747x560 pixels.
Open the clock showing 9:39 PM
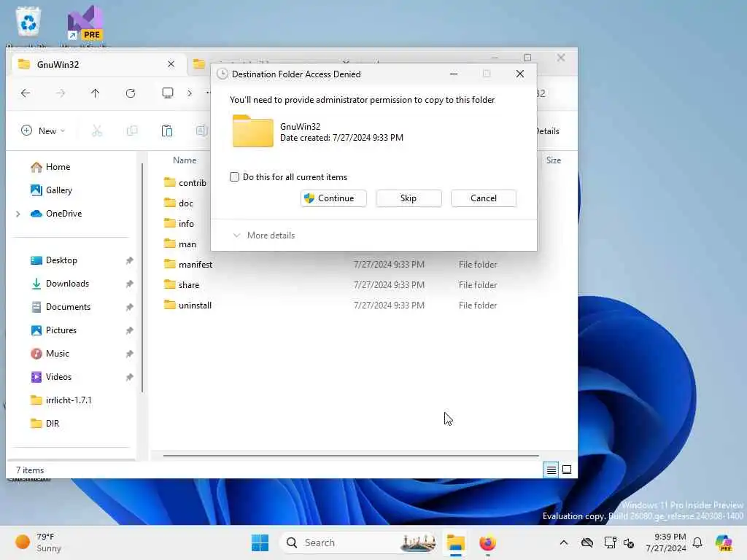point(666,542)
